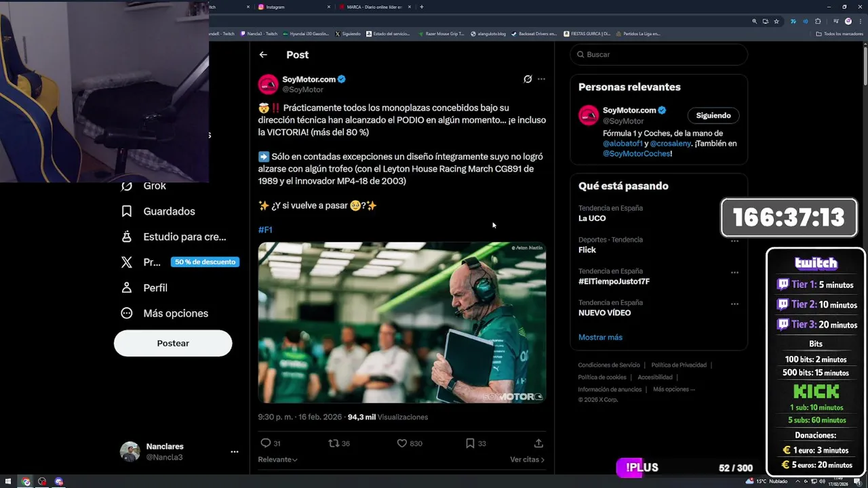The width and height of the screenshot is (868, 488).
Task: Open Más opciones in the sidebar
Action: pos(165,314)
